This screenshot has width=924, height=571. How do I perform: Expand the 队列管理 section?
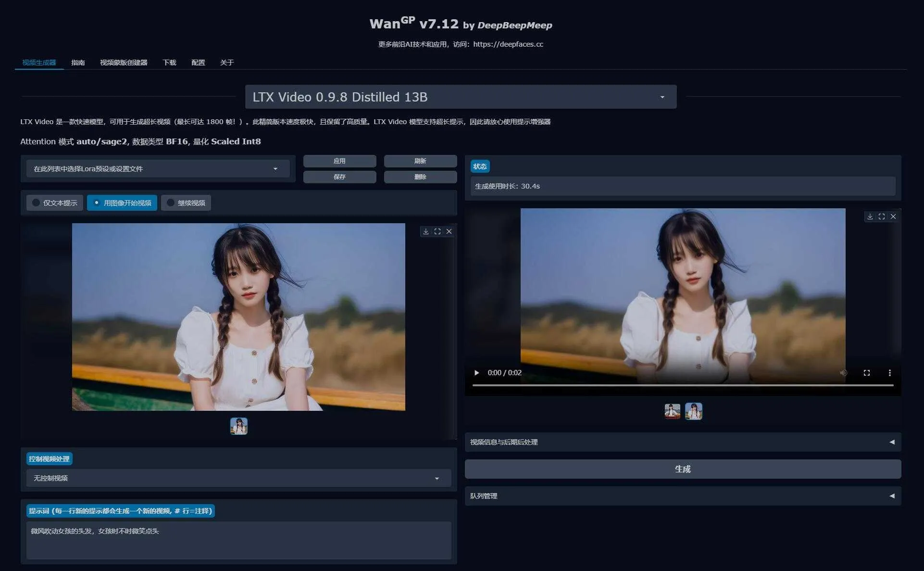click(x=683, y=496)
